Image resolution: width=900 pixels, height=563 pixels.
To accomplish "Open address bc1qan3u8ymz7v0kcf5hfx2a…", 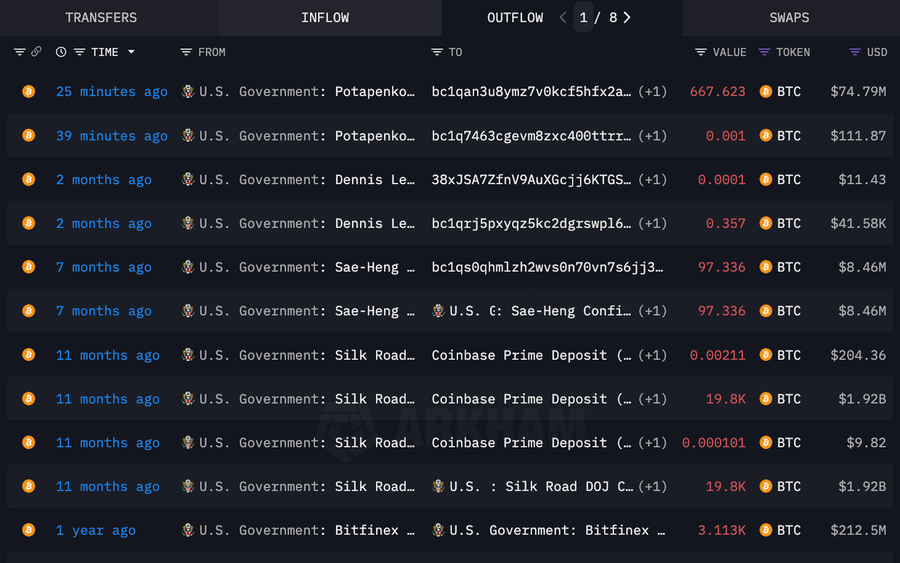I will (x=531, y=92).
